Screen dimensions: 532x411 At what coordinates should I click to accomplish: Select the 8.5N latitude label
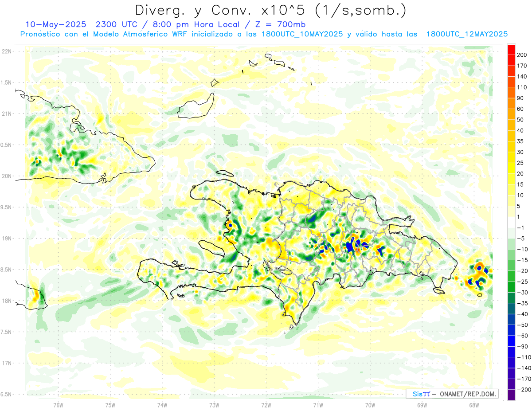[6, 270]
